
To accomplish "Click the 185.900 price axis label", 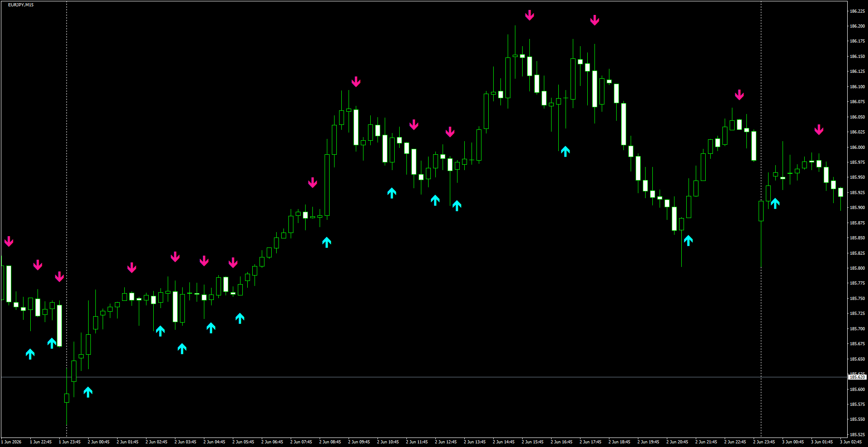I will point(857,208).
